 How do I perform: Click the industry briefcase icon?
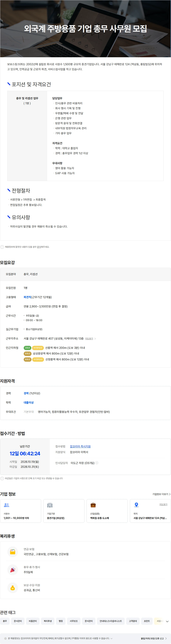point(93,505)
